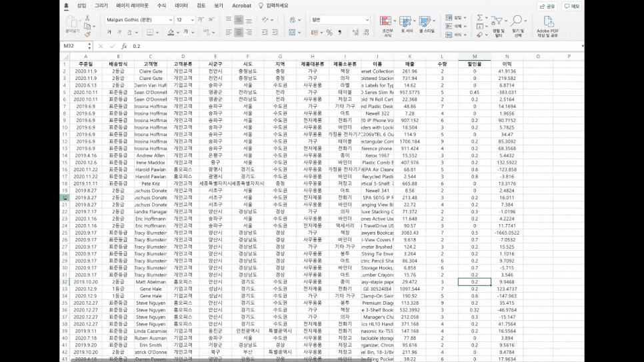Decrease decimal places
Viewport: 644px width, 362px height.
365,32
